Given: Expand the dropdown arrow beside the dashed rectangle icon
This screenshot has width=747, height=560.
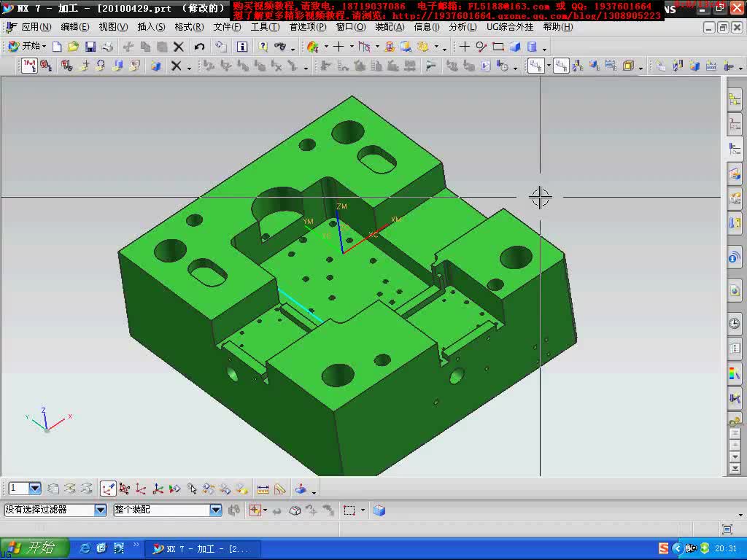Looking at the screenshot, I should tap(363, 510).
